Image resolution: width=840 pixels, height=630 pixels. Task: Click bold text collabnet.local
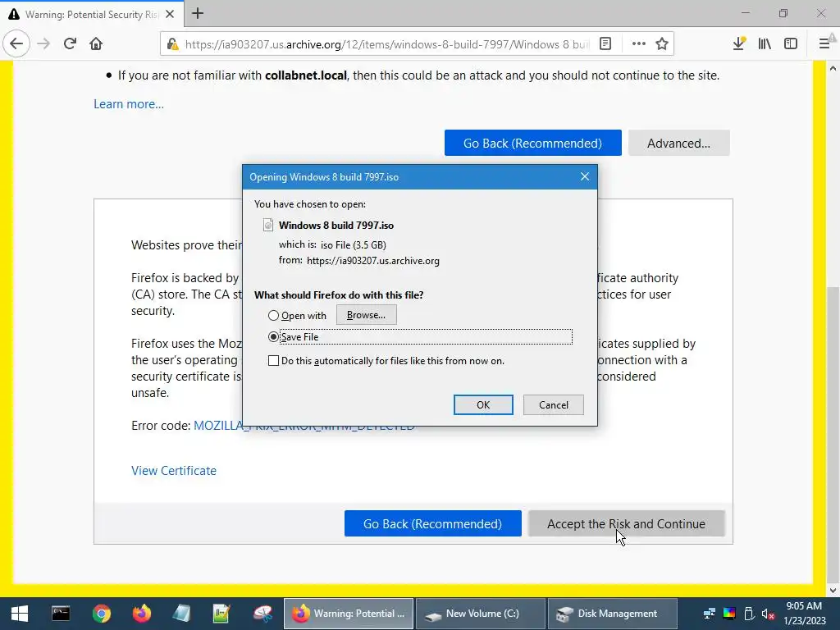coord(306,75)
